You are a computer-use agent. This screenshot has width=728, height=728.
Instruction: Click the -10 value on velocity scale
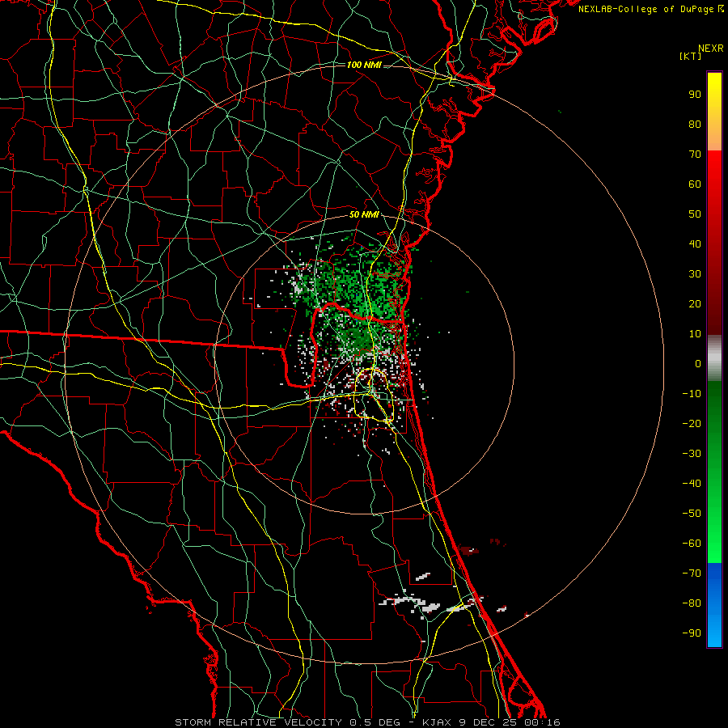pos(692,394)
